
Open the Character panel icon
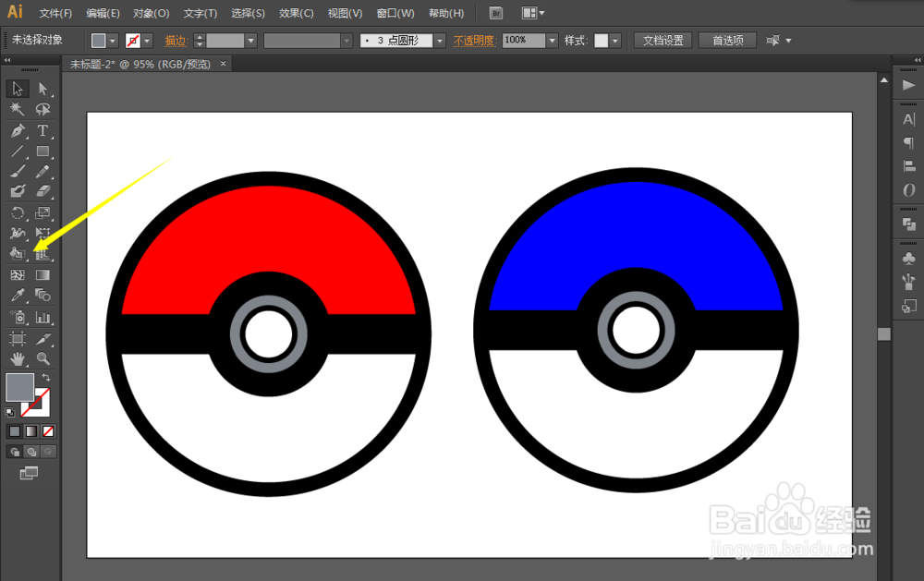pyautogui.click(x=908, y=120)
